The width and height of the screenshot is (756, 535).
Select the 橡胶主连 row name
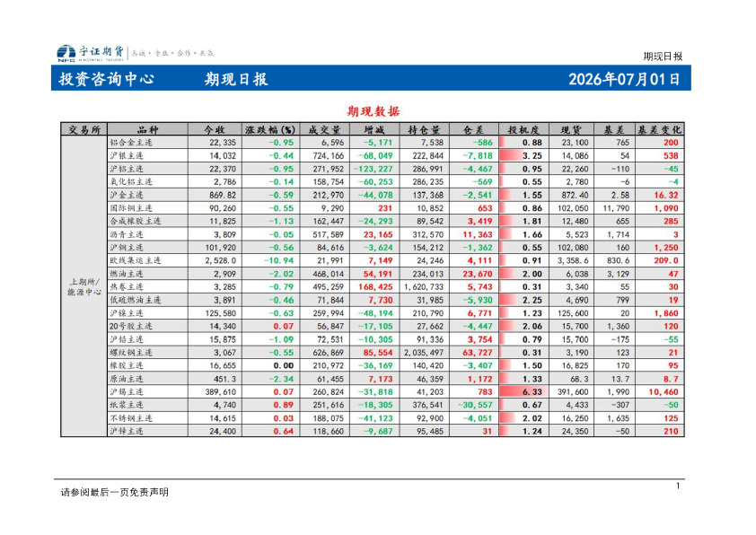(127, 366)
